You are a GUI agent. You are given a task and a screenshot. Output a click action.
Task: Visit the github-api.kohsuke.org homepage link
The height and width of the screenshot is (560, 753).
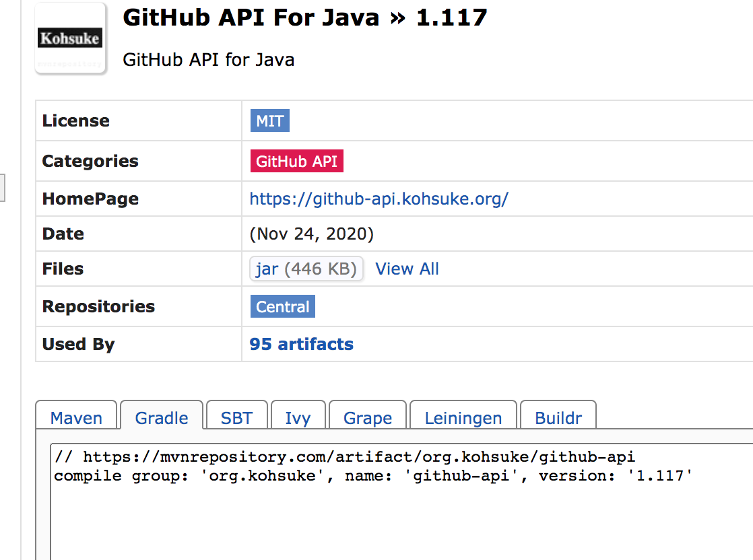click(379, 199)
